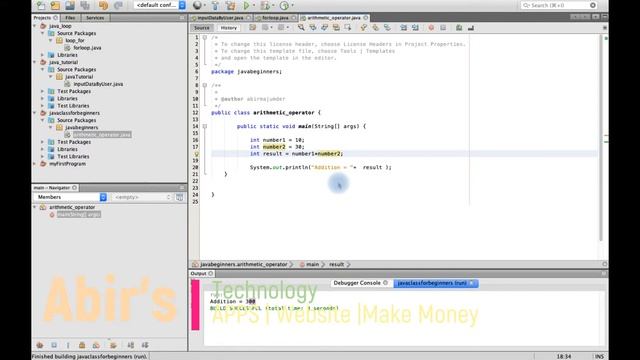Click the Start Macro Recording red icon
This screenshot has width=640, height=360.
point(431,28)
